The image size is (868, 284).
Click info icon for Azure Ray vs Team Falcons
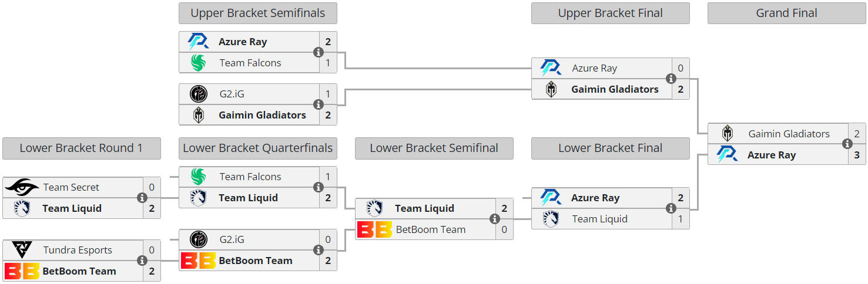[318, 52]
